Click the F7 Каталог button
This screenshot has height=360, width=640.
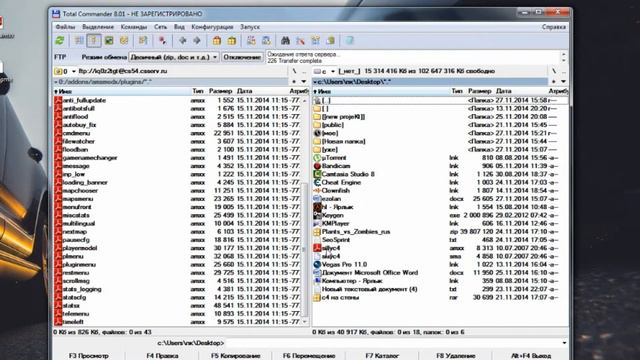[x=382, y=356]
